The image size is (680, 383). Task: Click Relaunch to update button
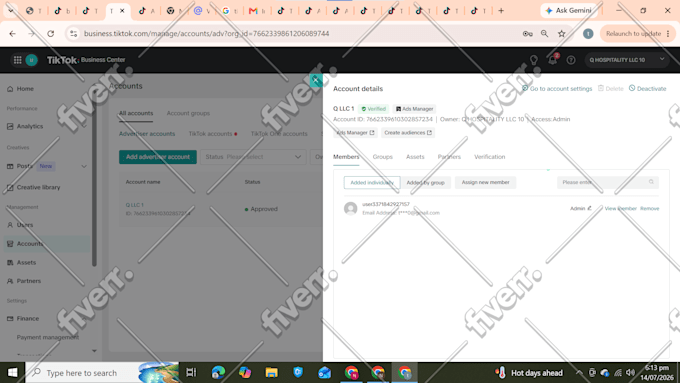click(633, 33)
